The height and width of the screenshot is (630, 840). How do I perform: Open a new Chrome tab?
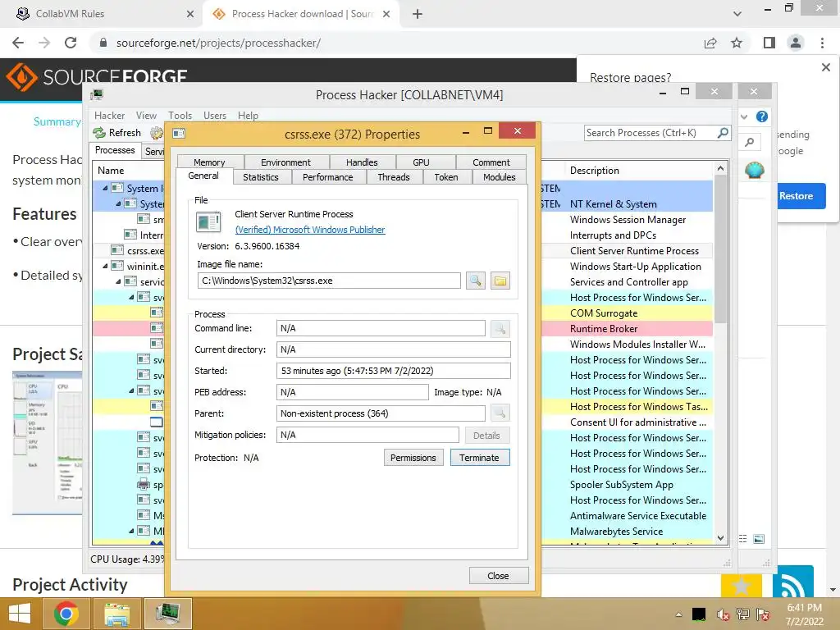coord(418,14)
